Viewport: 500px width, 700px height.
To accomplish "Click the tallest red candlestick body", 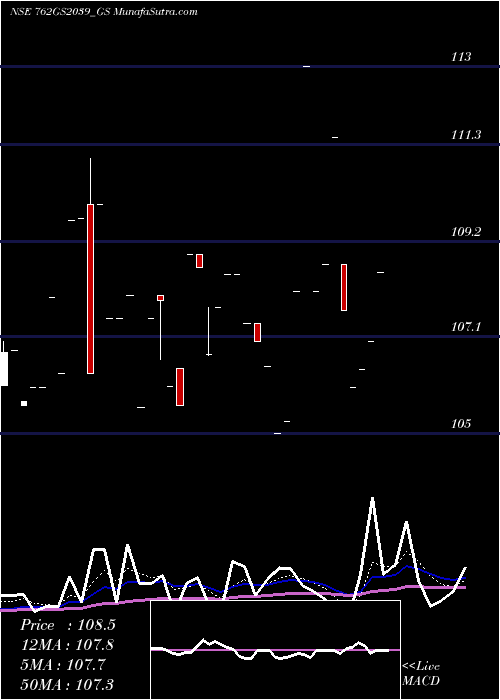I will [90, 289].
